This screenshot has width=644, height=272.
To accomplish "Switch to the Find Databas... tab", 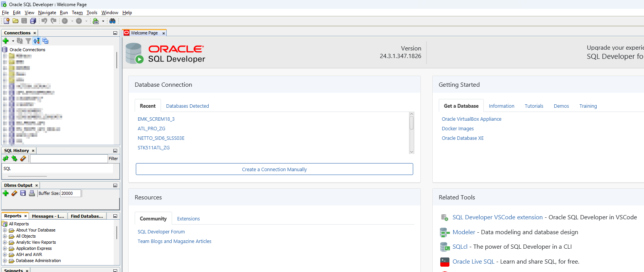I will (x=87, y=216).
